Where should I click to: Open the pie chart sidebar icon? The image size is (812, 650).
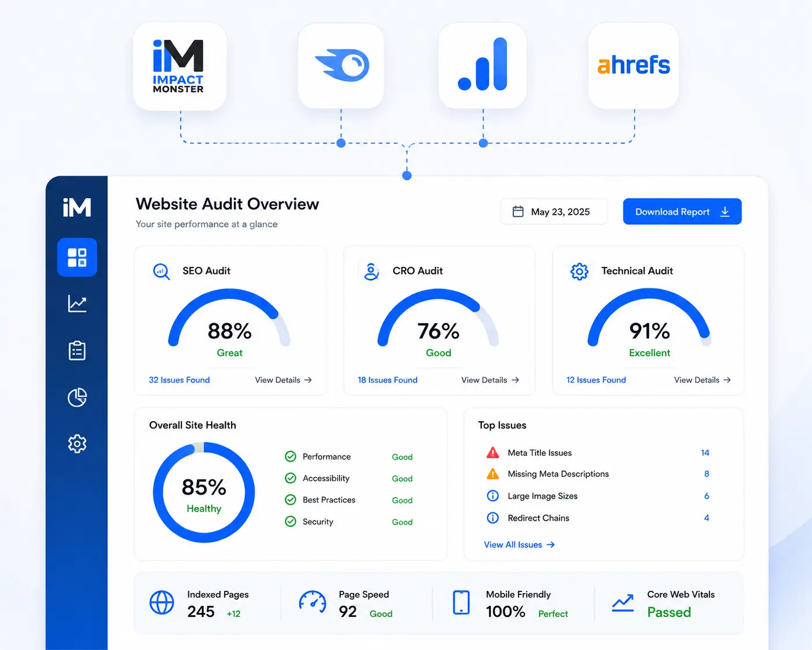[77, 397]
